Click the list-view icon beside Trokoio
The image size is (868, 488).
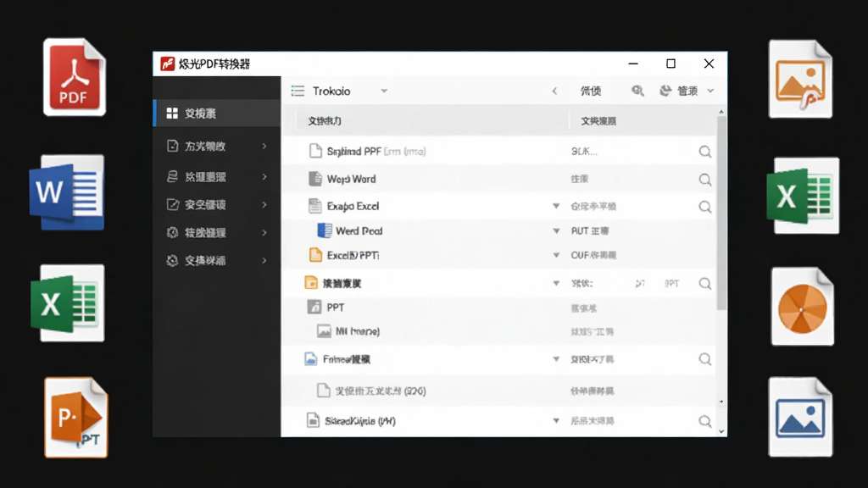[x=298, y=91]
